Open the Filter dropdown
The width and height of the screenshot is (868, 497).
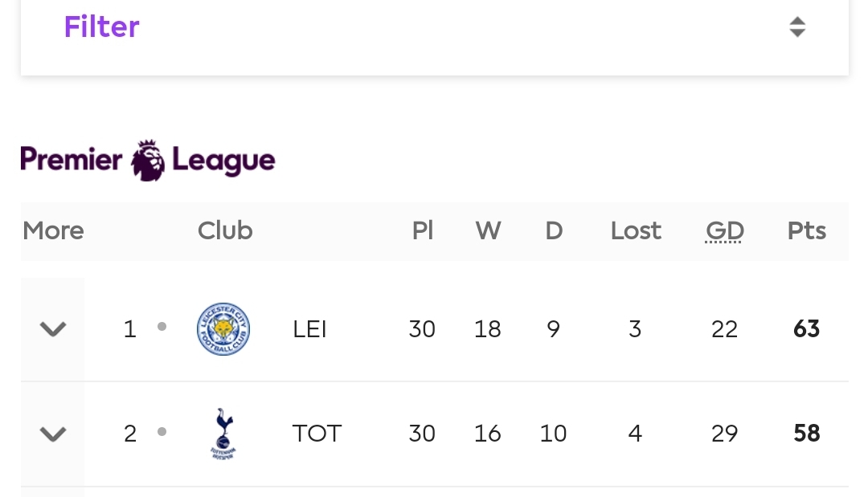point(435,27)
